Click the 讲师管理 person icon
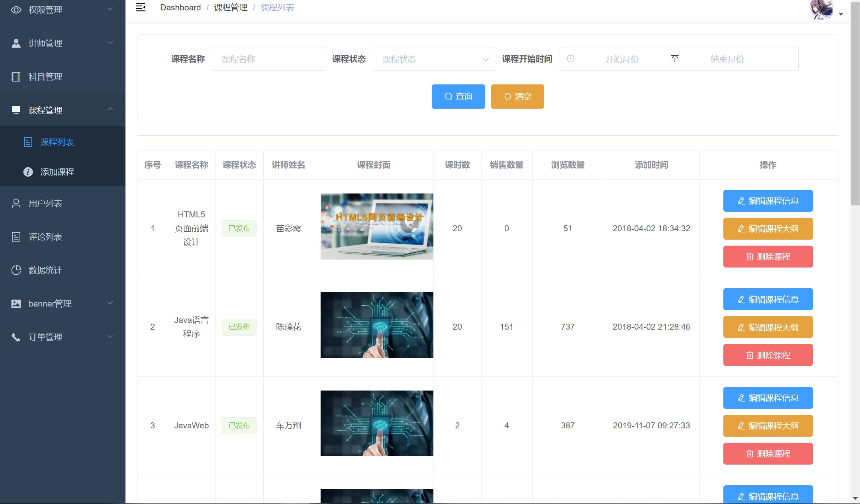 (x=16, y=43)
